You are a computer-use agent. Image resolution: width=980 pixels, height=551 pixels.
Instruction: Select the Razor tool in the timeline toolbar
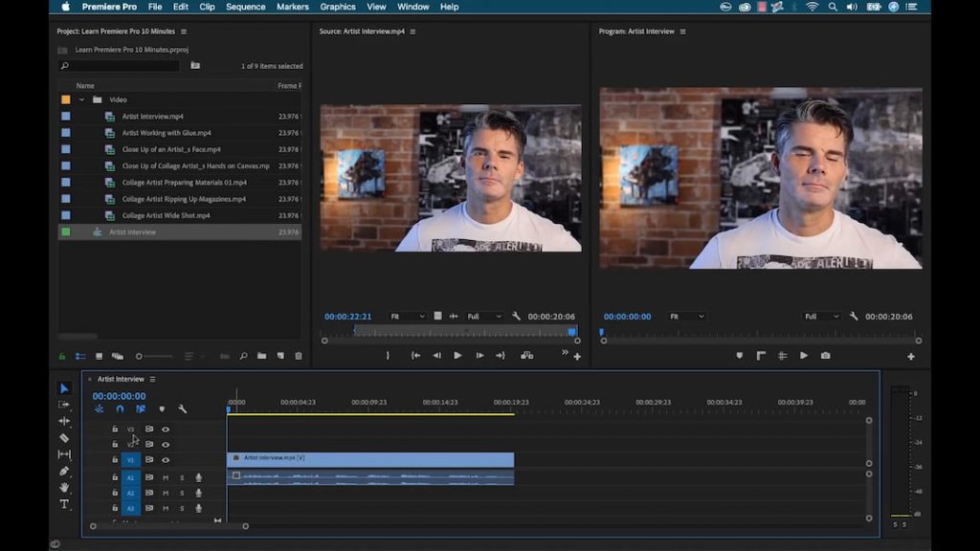[x=64, y=437]
